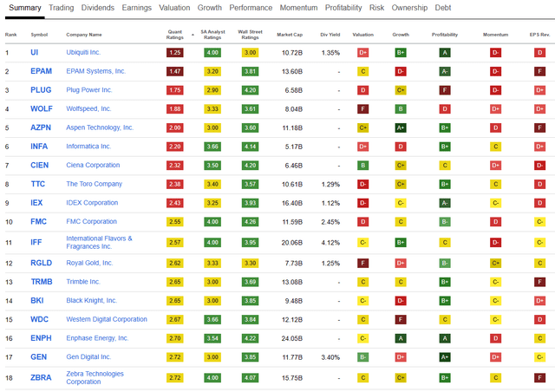Viewport: 555px width, 392px height.
Task: Open the IEX ticker link
Action: point(36,203)
